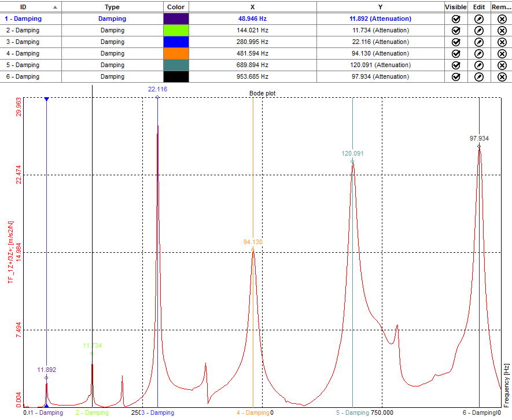Click X value 280.995 Hz

pos(252,42)
